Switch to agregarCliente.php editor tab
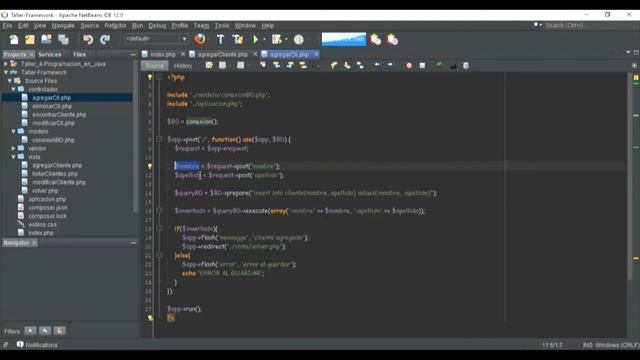 pyautogui.click(x=223, y=54)
